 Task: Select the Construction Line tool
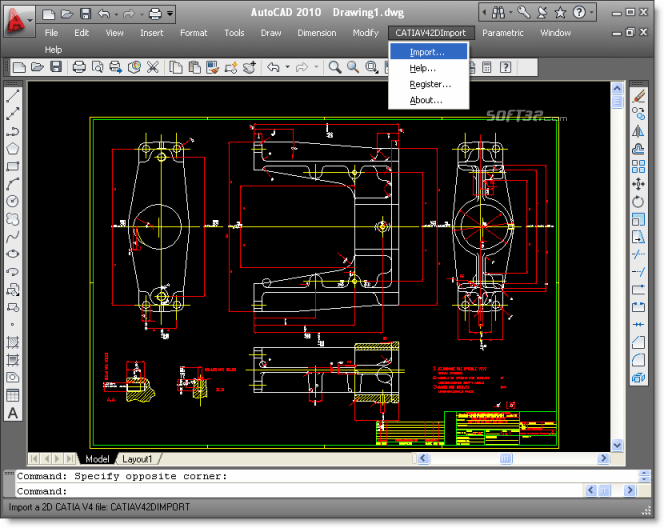pyautogui.click(x=13, y=113)
